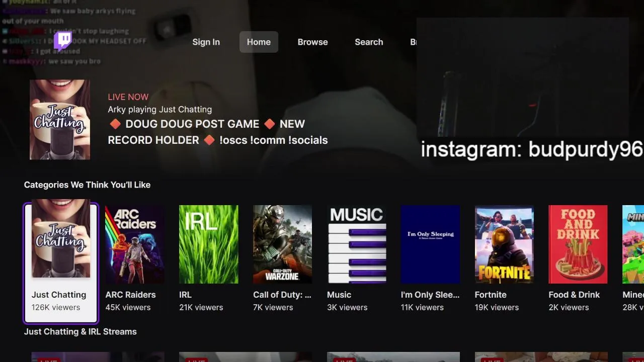Click the 7K viewers count

(x=273, y=307)
